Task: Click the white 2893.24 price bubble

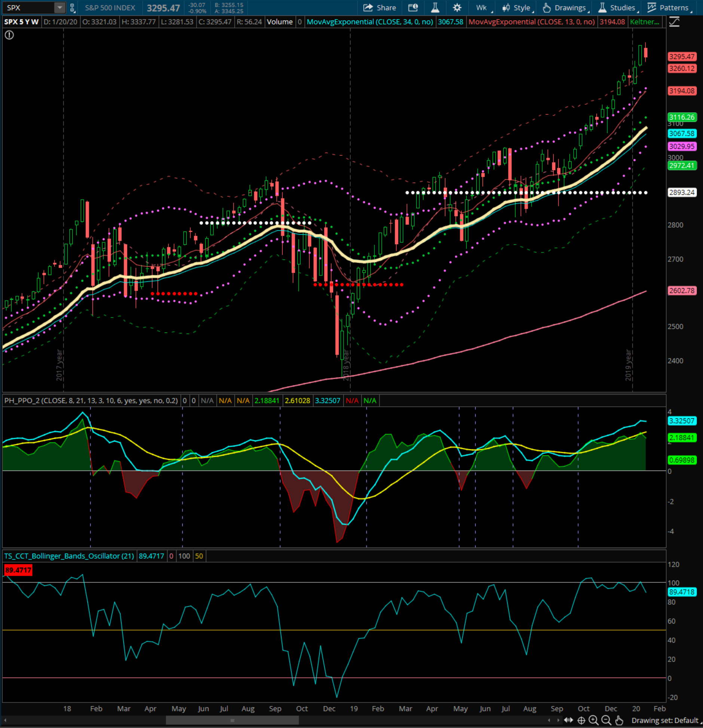Action: (x=682, y=192)
